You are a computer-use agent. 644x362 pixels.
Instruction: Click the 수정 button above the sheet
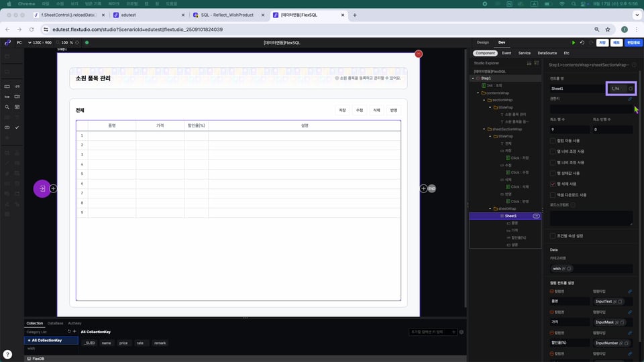360,111
